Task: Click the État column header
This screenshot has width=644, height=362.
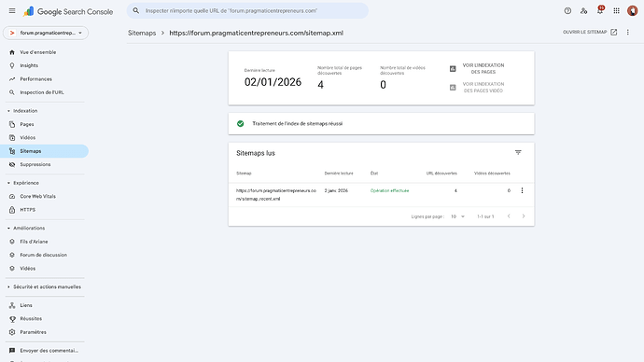Action: click(374, 174)
